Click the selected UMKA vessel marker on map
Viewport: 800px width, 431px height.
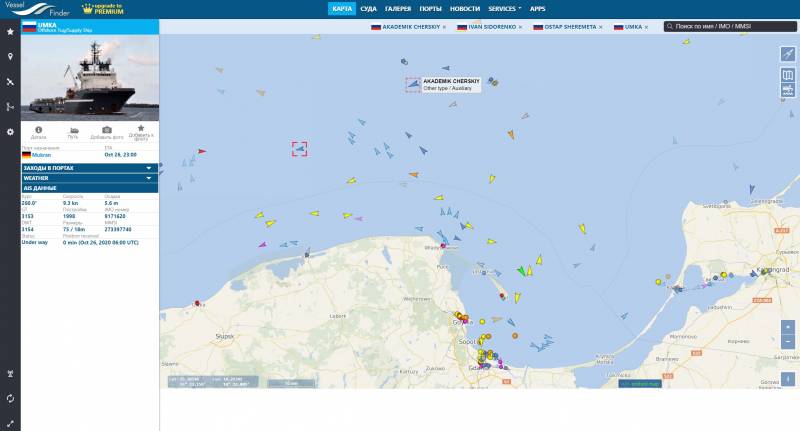[299, 149]
